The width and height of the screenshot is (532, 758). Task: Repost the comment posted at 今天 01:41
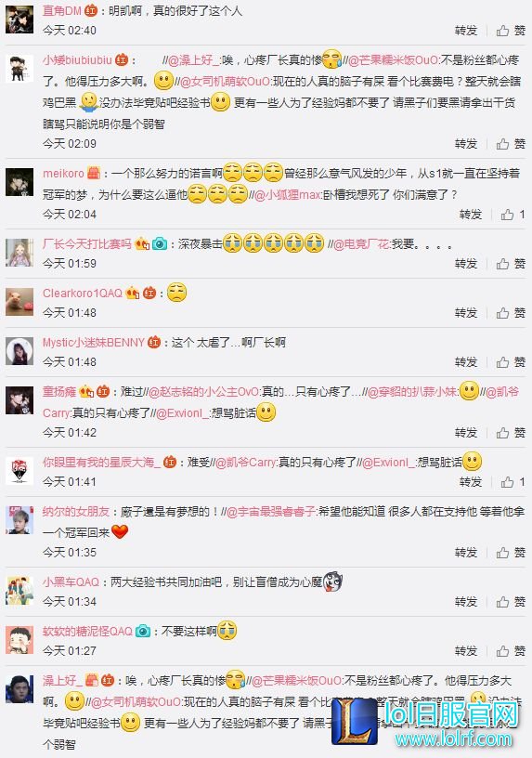pyautogui.click(x=471, y=481)
